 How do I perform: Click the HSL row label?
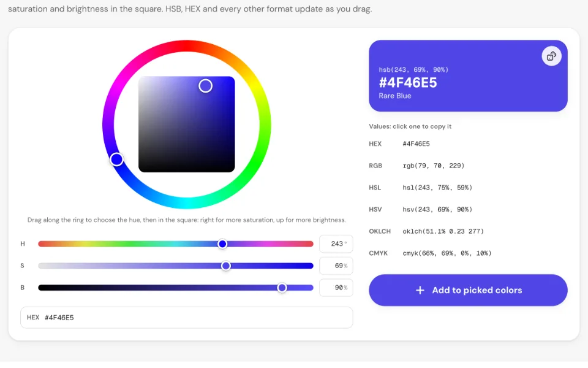(375, 188)
